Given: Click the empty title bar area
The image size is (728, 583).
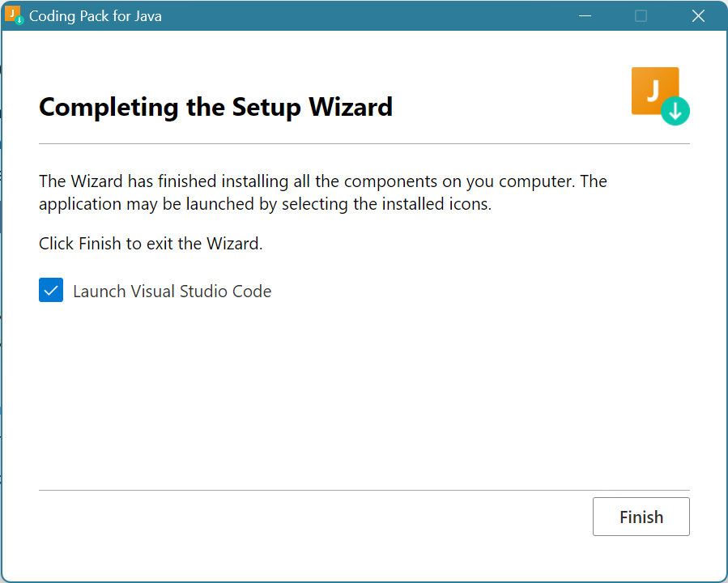Looking at the screenshot, I should pyautogui.click(x=364, y=16).
